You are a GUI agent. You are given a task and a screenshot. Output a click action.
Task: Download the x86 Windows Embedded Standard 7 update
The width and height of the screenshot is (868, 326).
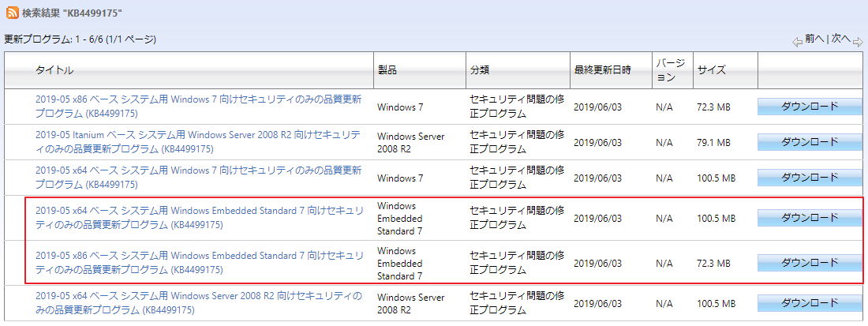pyautogui.click(x=810, y=262)
